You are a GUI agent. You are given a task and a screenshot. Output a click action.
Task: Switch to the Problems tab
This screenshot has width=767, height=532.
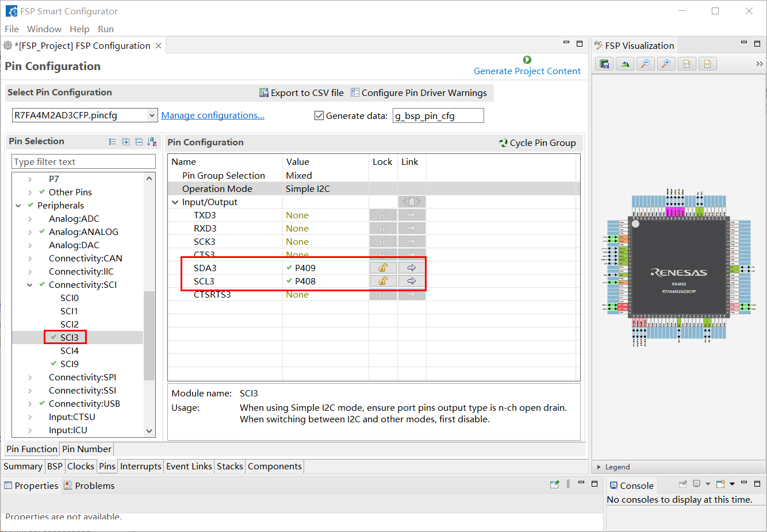(89, 485)
